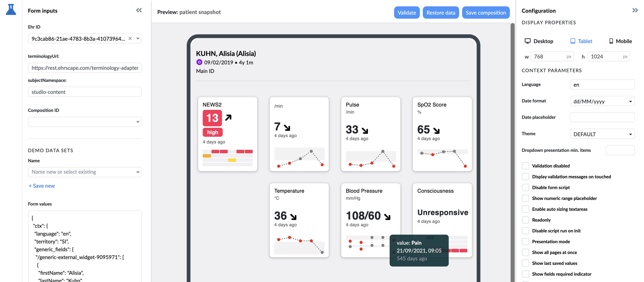This screenshot has height=282, width=644.
Task: Click the Desktop display properties icon
Action: click(527, 41)
